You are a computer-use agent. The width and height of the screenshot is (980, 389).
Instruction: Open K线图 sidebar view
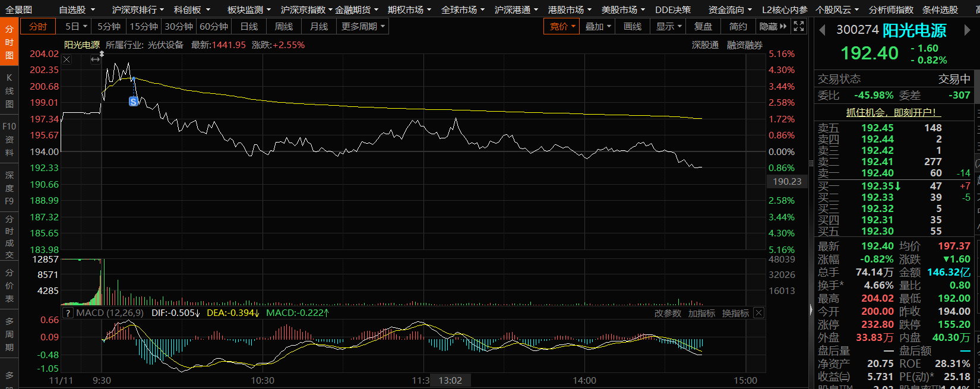point(9,91)
